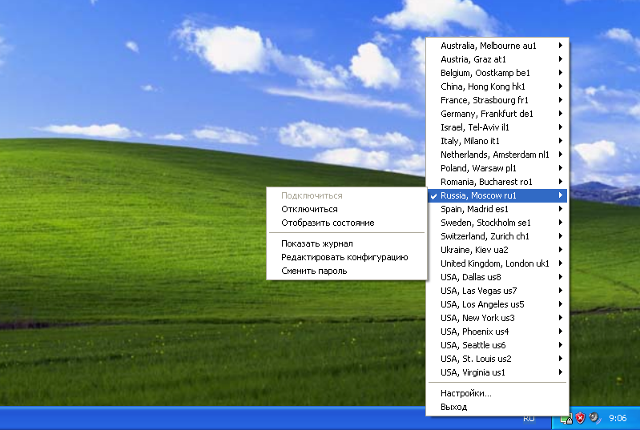Click the OpenVPN green monitor tray icon
Screen dimensions: 640x430
pyautogui.click(x=566, y=419)
